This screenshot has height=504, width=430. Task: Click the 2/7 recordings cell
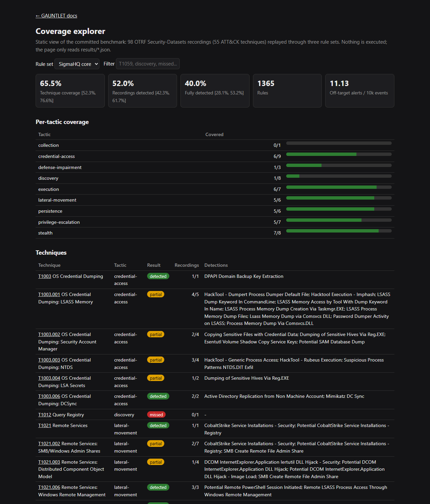tap(195, 444)
